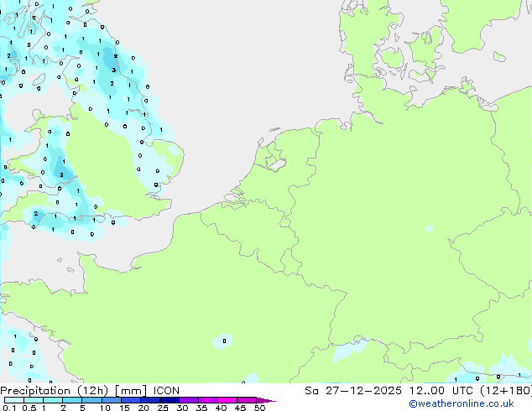
Task: Click the "2" value over southwest England
Action: coord(36,213)
